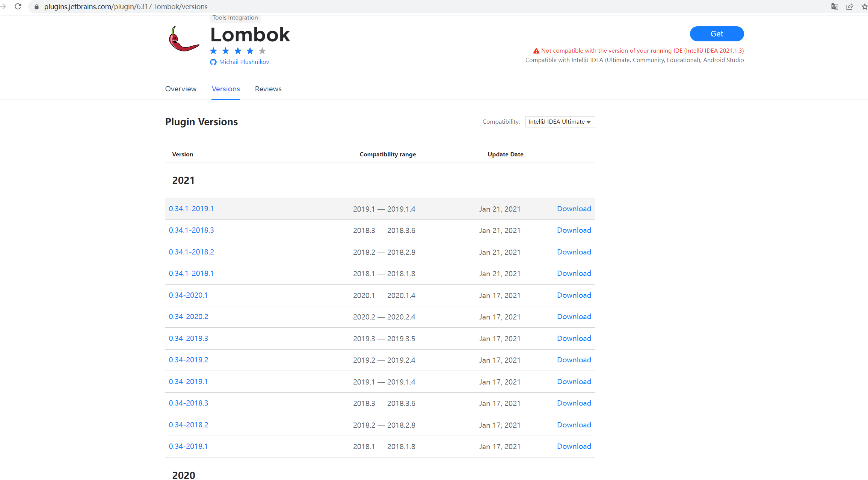Open version 0.34-2019.3 link
Viewport: 868px width, 480px height.
(x=188, y=338)
